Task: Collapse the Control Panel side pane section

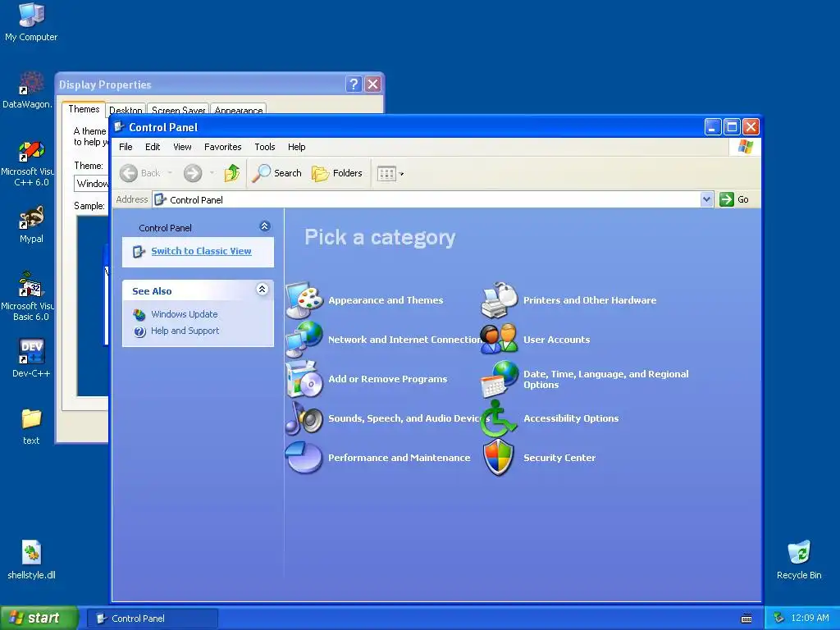Action: [265, 226]
